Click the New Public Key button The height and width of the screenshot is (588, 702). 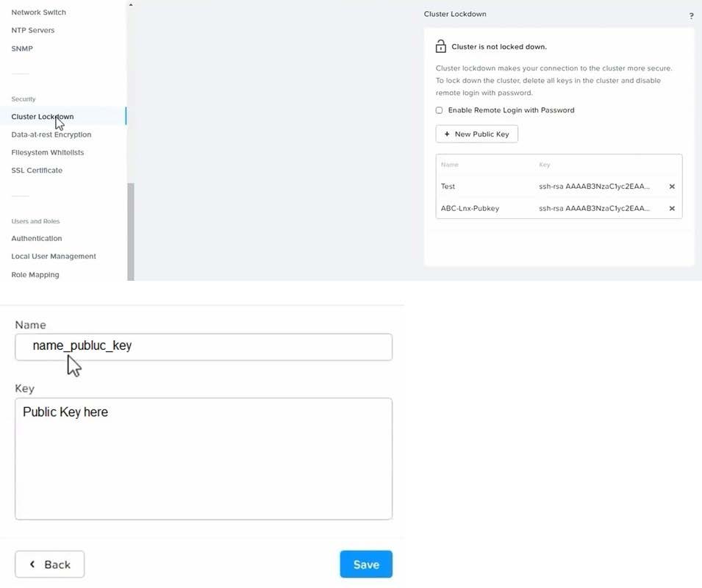point(477,134)
